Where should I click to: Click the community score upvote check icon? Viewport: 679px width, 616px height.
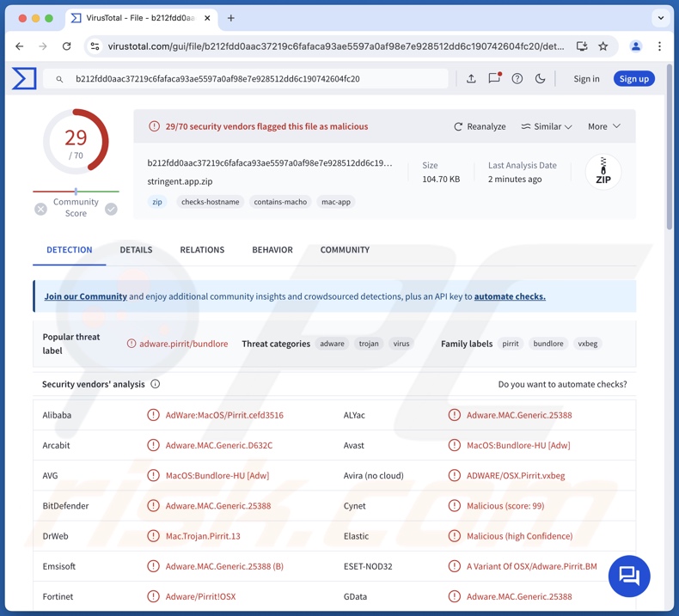[111, 210]
